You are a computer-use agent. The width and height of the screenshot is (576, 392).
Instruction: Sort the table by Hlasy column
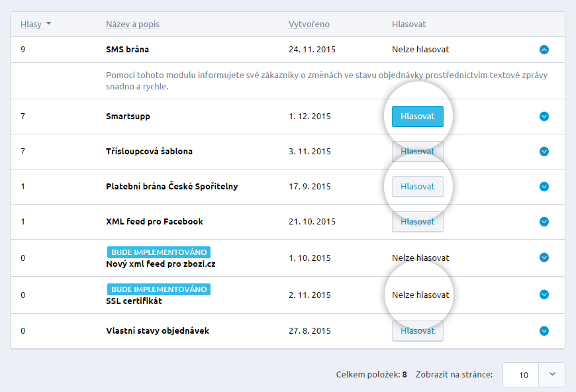(x=31, y=24)
